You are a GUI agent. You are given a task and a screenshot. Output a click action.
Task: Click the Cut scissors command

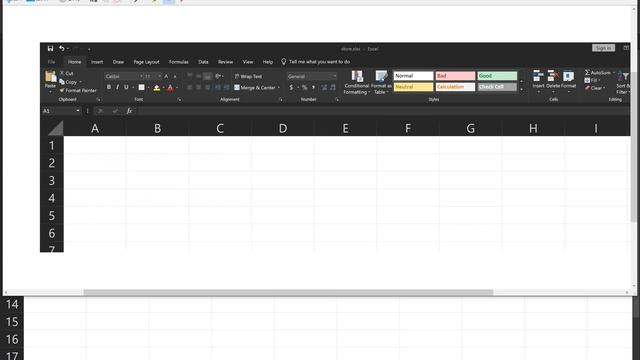click(x=62, y=73)
